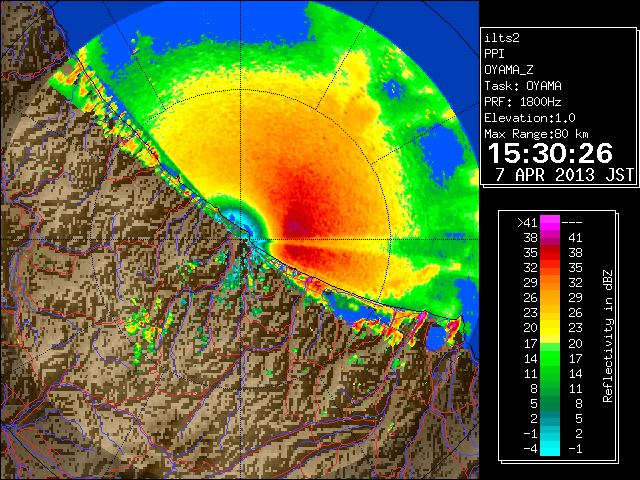640x480 pixels.
Task: Click the "OYAMA_Z" product label
Action: coord(509,70)
